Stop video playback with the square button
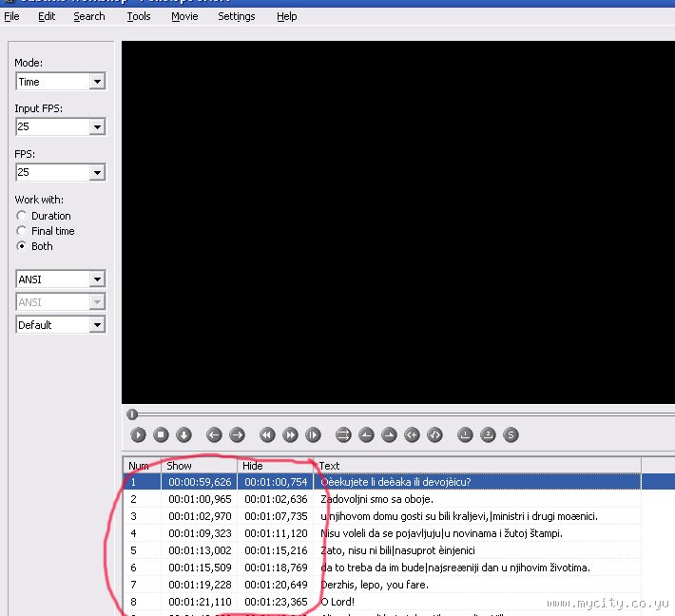Image resolution: width=675 pixels, height=616 pixels. (x=161, y=434)
